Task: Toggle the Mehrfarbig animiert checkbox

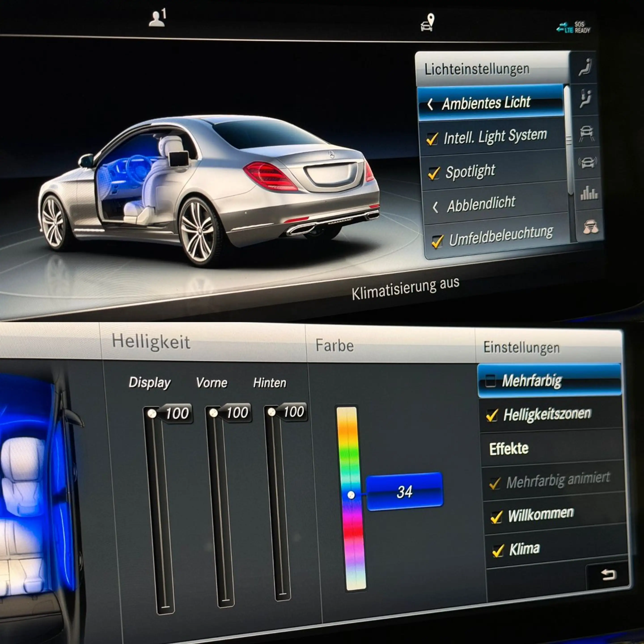Action: pyautogui.click(x=495, y=483)
